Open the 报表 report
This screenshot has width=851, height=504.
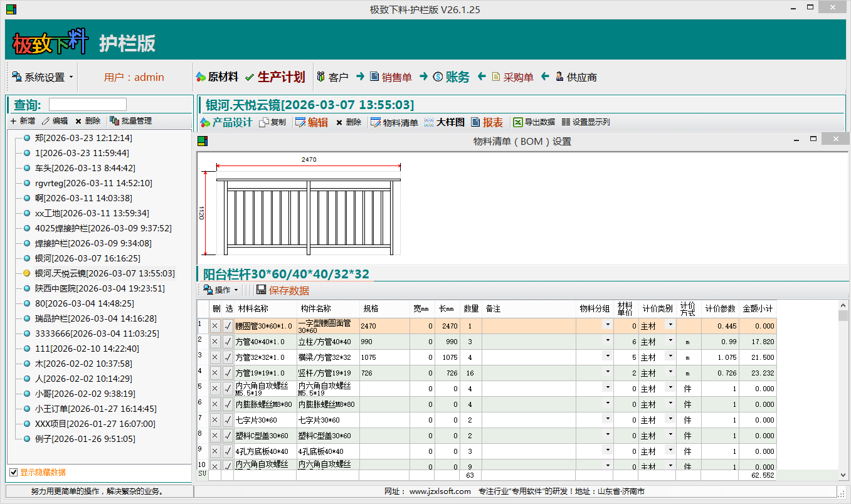(487, 122)
